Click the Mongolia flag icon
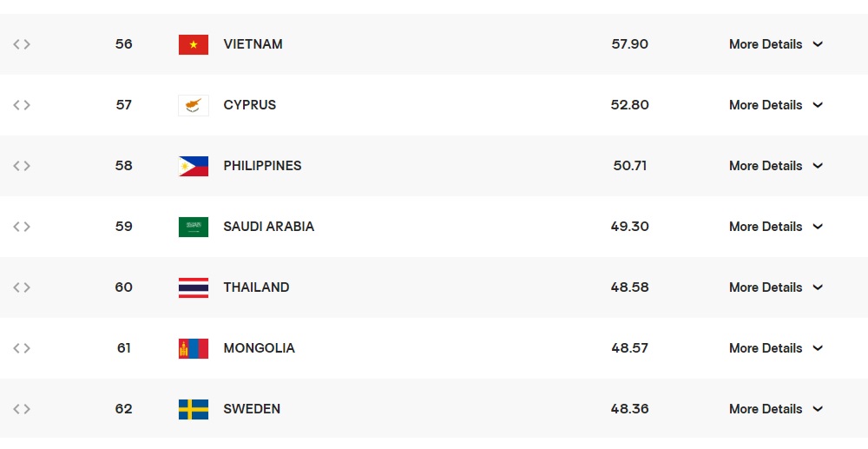Screen dimensions: 868x449 point(194,349)
